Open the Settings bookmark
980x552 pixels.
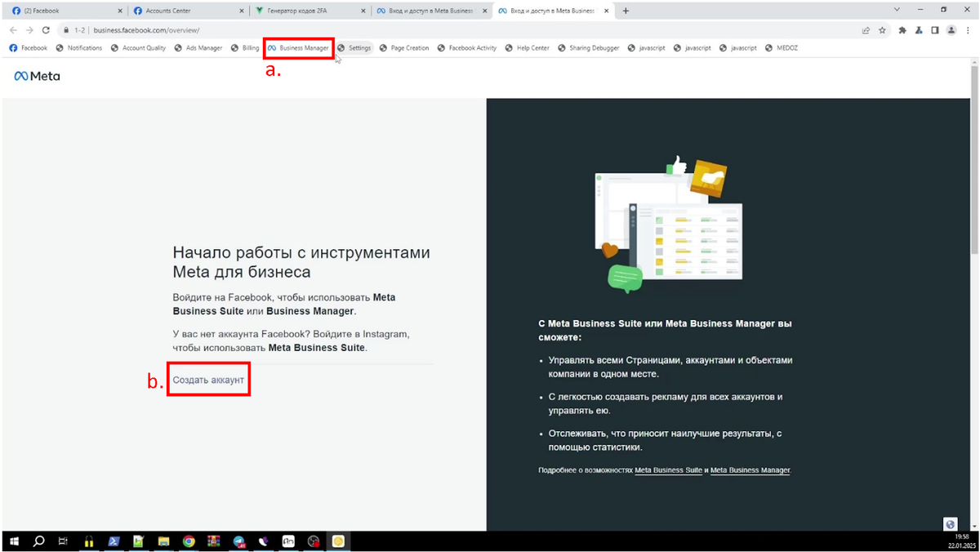pyautogui.click(x=354, y=48)
